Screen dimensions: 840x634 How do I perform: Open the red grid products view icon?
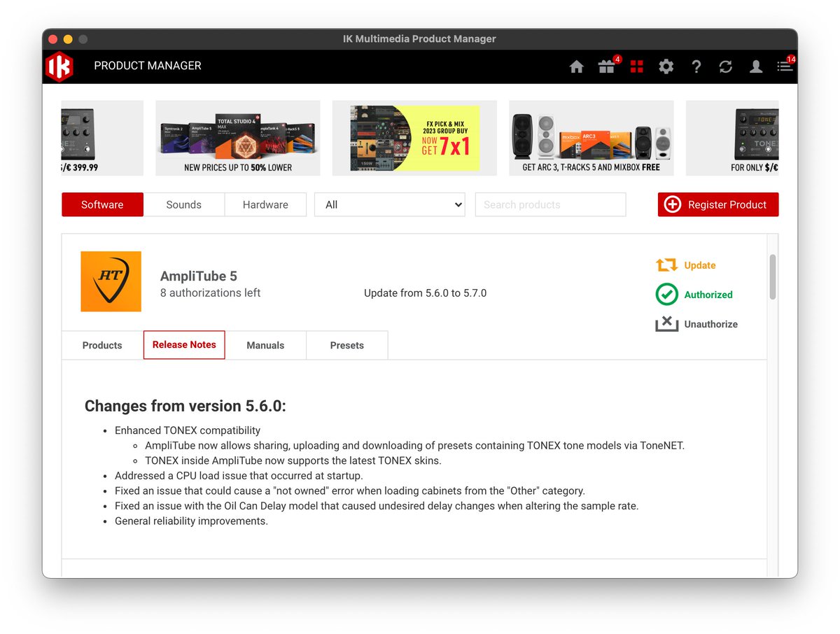click(x=636, y=66)
